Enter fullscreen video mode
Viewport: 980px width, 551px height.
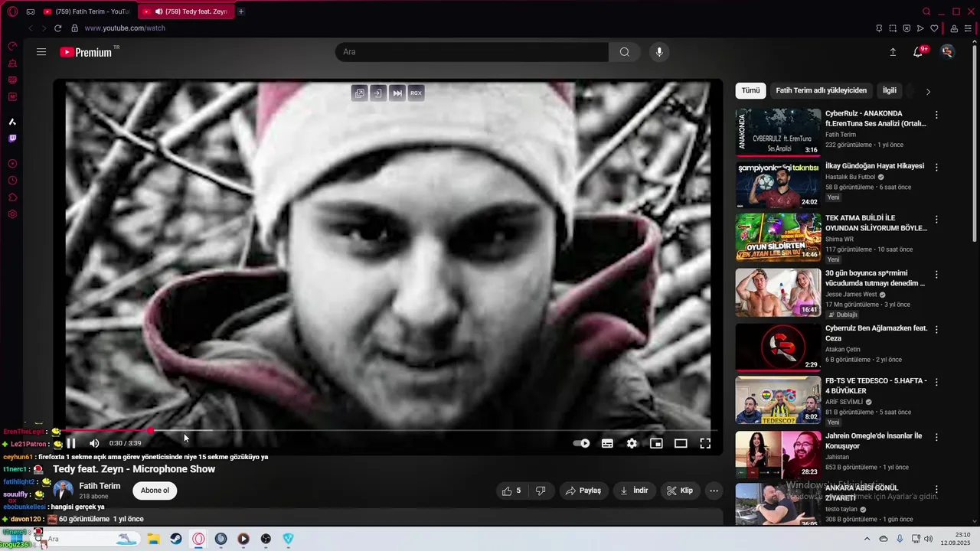point(705,443)
